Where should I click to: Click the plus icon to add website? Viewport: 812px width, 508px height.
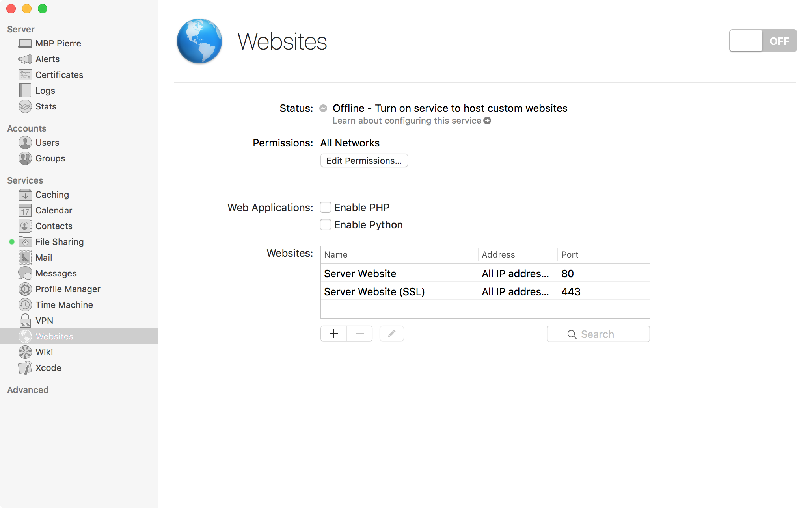coord(334,334)
